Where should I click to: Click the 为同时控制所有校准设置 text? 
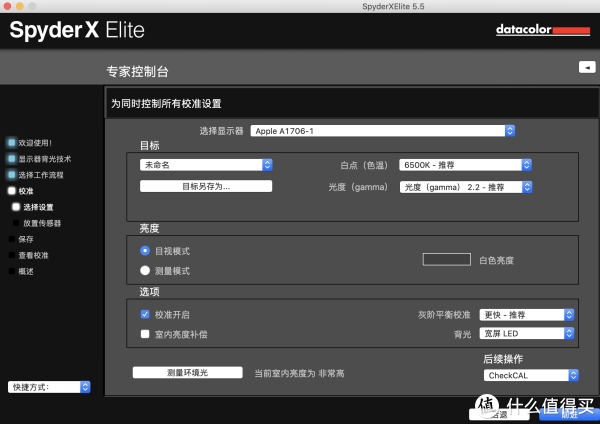[166, 104]
